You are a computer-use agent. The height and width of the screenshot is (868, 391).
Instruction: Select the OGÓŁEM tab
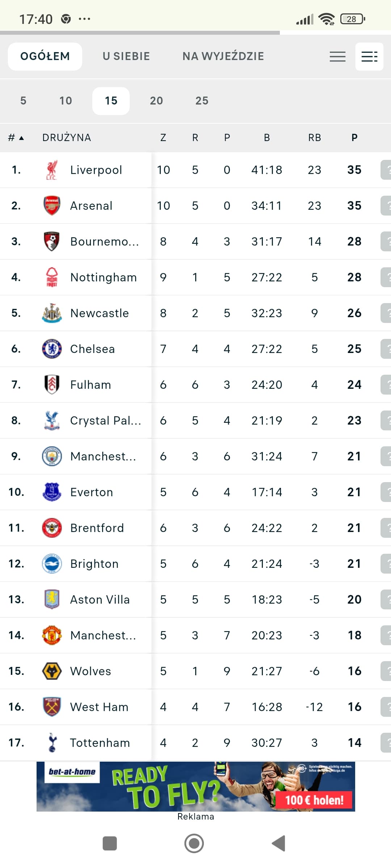tap(45, 56)
